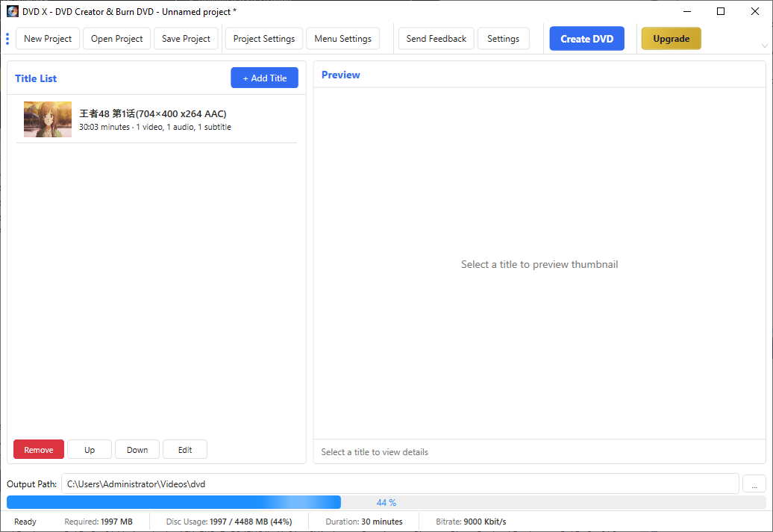
Task: Click the Title List heading
Action: pos(36,78)
